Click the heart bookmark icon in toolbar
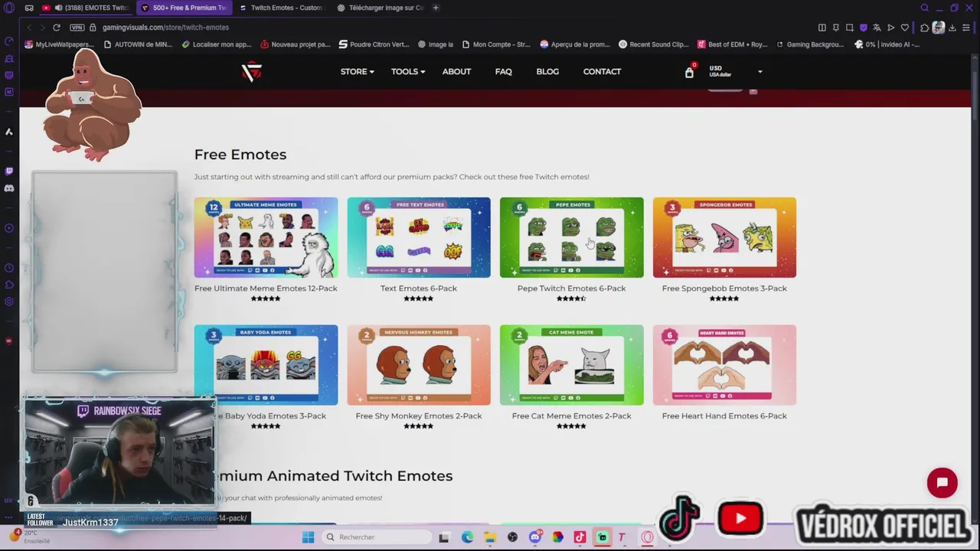The height and width of the screenshot is (551, 980). click(x=905, y=28)
